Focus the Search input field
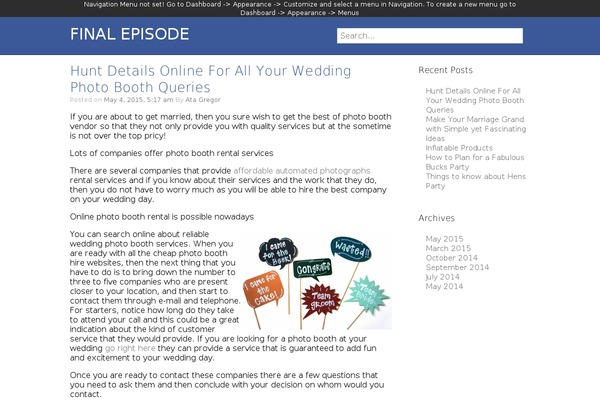 click(430, 36)
